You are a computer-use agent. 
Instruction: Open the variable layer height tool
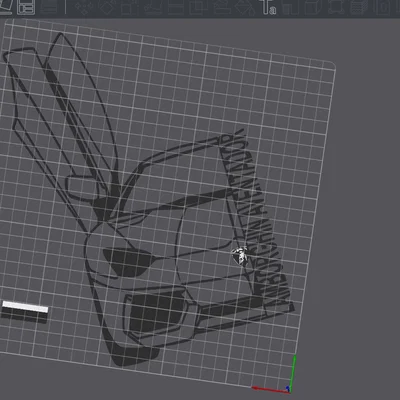[x=49, y=7]
